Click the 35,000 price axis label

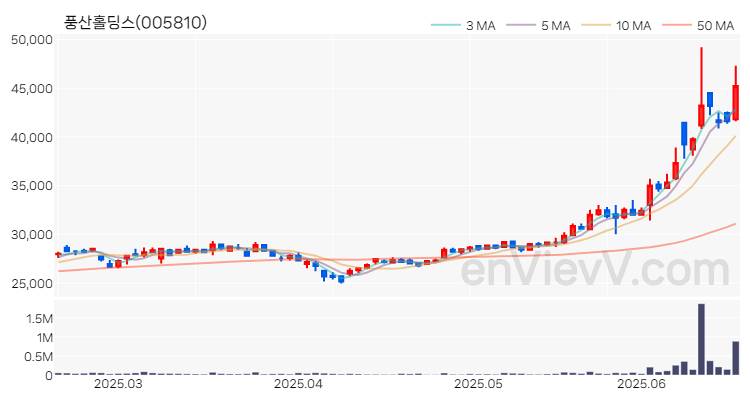32,186
